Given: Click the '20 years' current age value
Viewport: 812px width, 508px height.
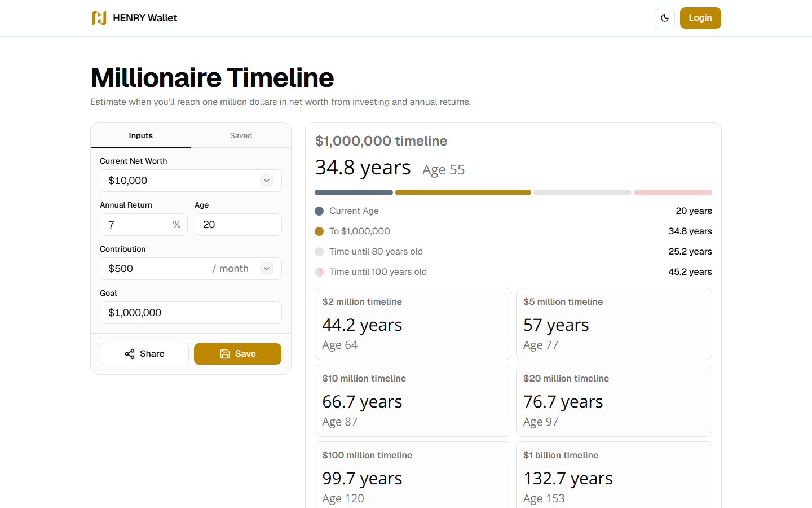Looking at the screenshot, I should pyautogui.click(x=694, y=211).
